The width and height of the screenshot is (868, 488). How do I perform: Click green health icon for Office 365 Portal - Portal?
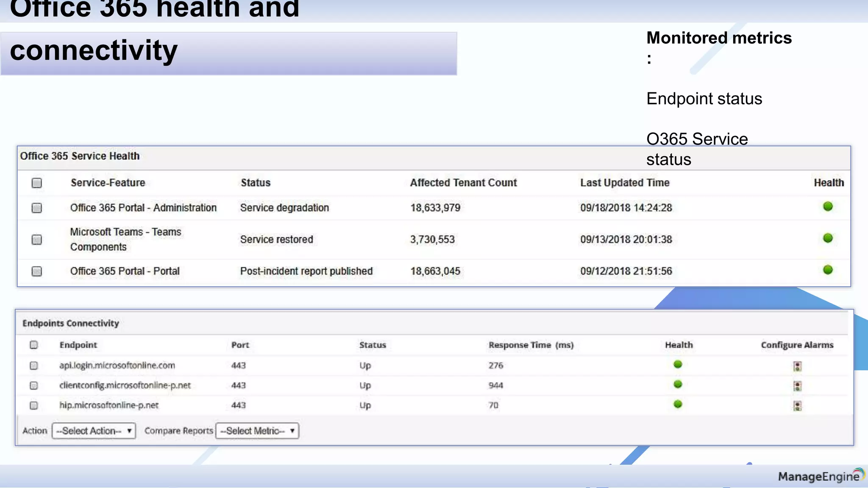click(828, 270)
